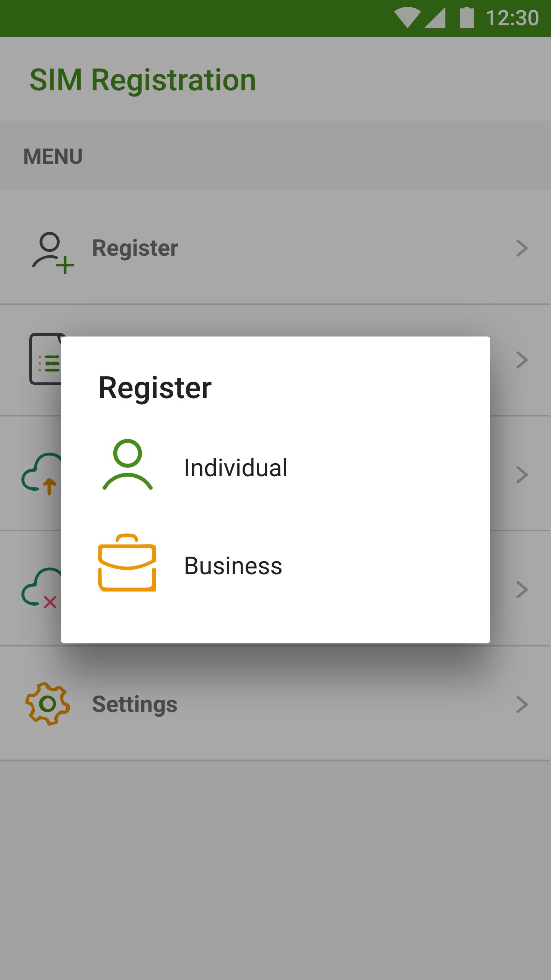Tap the cloud icon with red X
This screenshot has width=551, height=980.
[41, 588]
